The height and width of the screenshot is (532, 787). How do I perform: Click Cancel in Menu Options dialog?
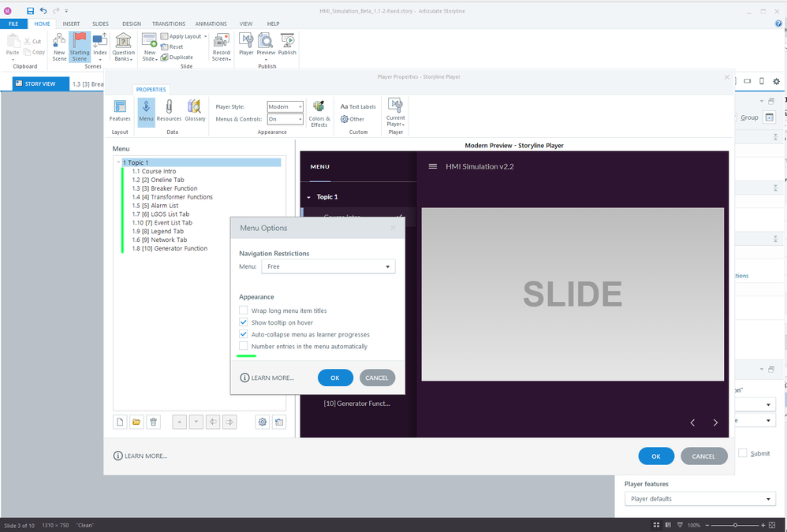pyautogui.click(x=377, y=378)
